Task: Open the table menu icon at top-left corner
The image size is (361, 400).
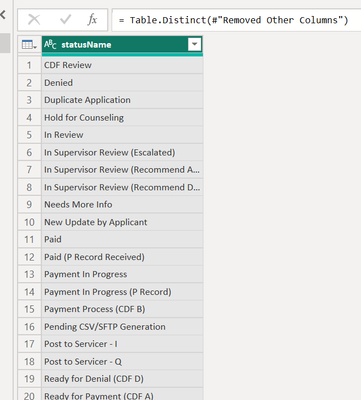Action: click(29, 44)
